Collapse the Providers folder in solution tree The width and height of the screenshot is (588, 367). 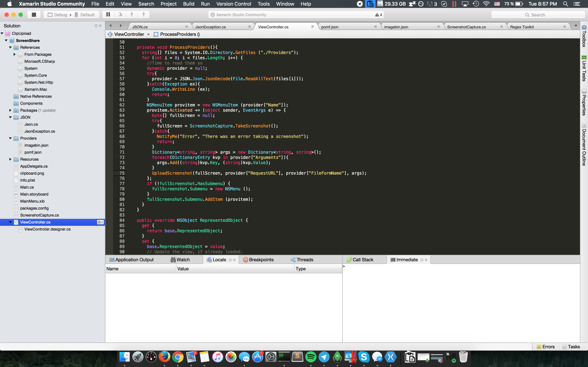coord(10,138)
